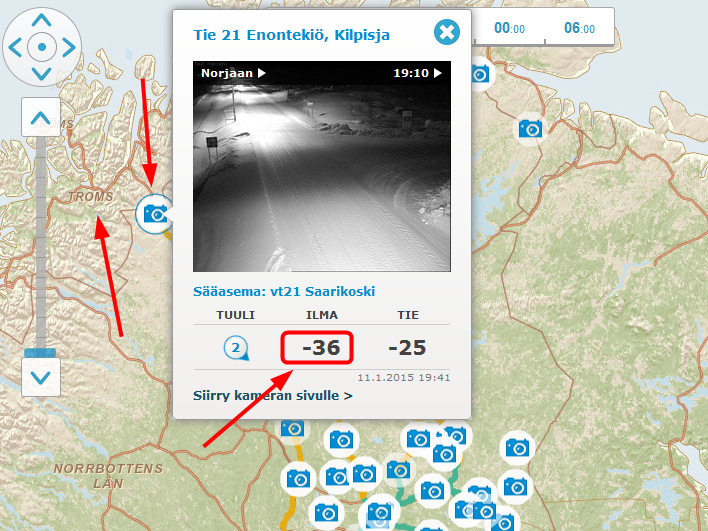Image resolution: width=708 pixels, height=531 pixels.
Task: Pan the map right with the right arrow
Action: tap(69, 47)
